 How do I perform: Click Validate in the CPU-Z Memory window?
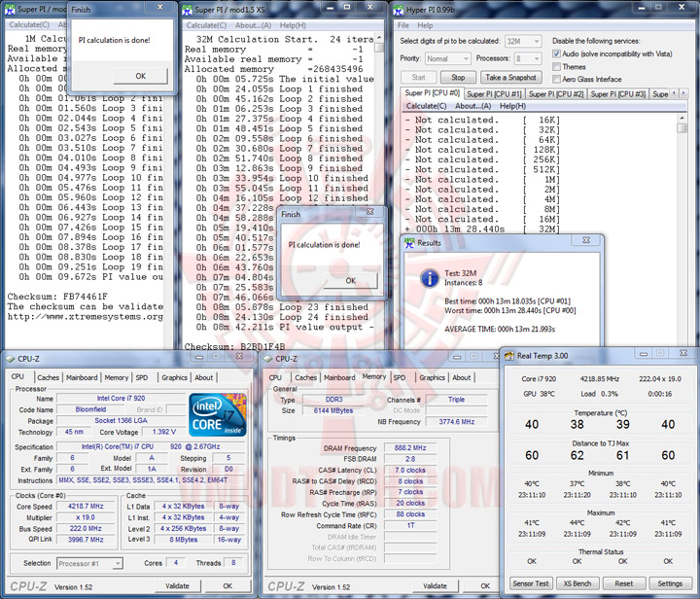435,585
